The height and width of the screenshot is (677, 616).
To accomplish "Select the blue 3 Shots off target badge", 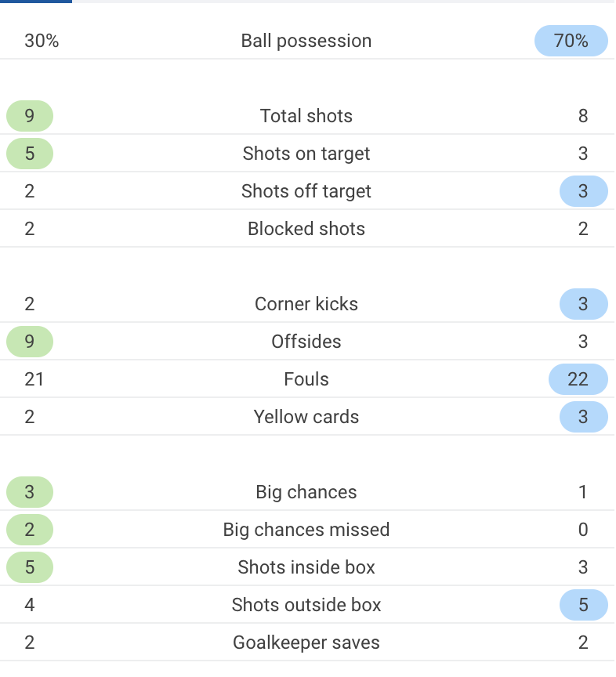I will point(585,191).
